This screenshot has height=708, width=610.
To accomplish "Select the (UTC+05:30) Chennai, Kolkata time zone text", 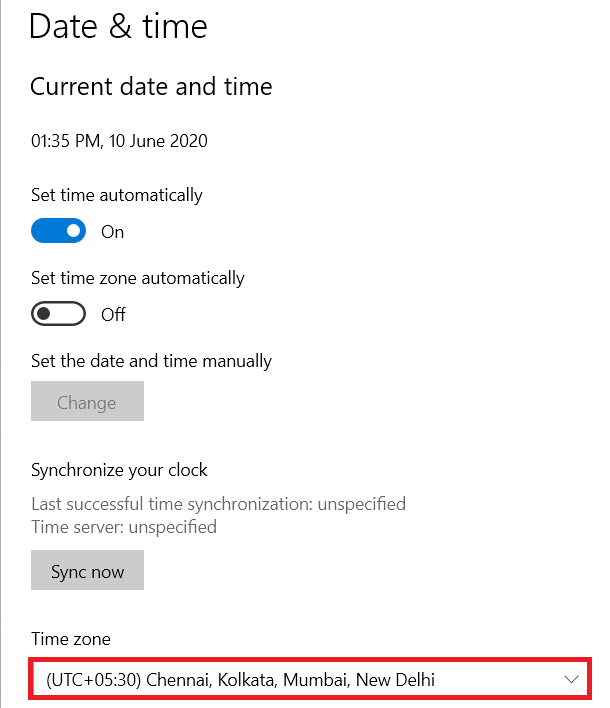I will 240,680.
